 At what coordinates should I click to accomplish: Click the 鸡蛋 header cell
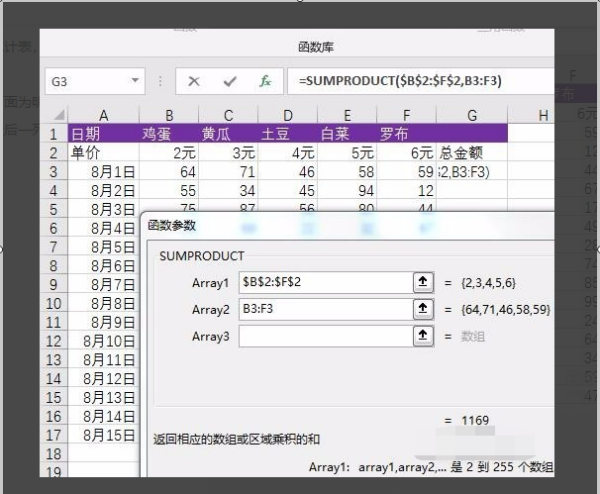(169, 133)
